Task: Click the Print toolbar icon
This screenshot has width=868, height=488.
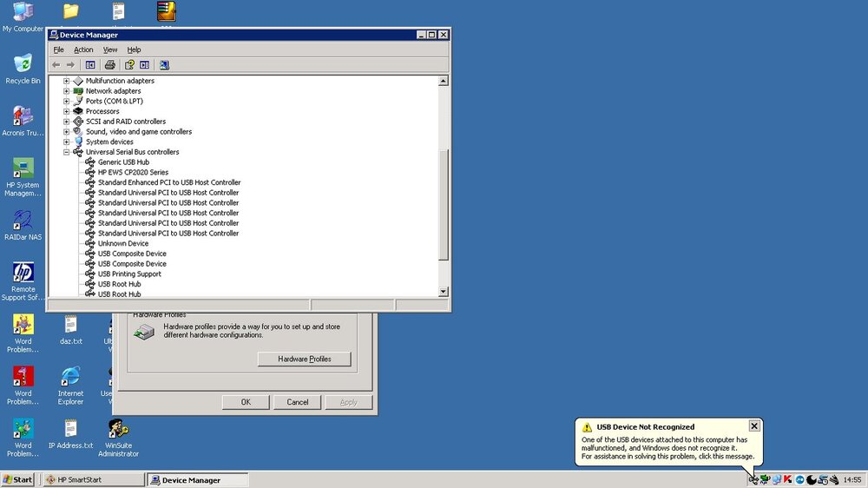Action: tap(109, 65)
